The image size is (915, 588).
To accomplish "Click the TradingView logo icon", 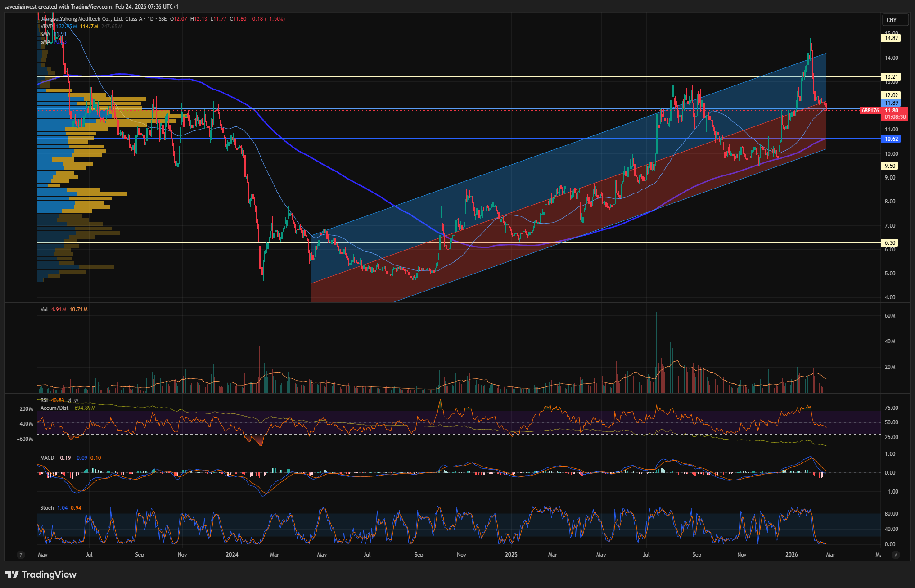I will [12, 575].
